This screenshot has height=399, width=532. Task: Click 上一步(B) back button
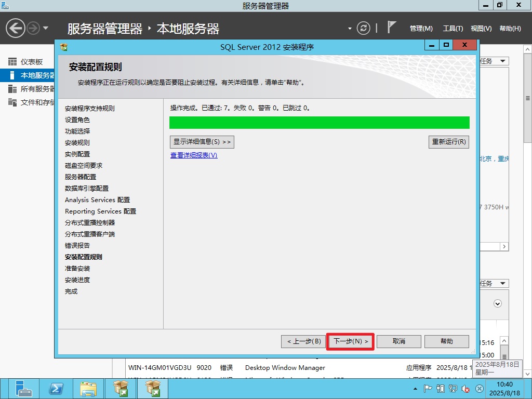tap(303, 341)
